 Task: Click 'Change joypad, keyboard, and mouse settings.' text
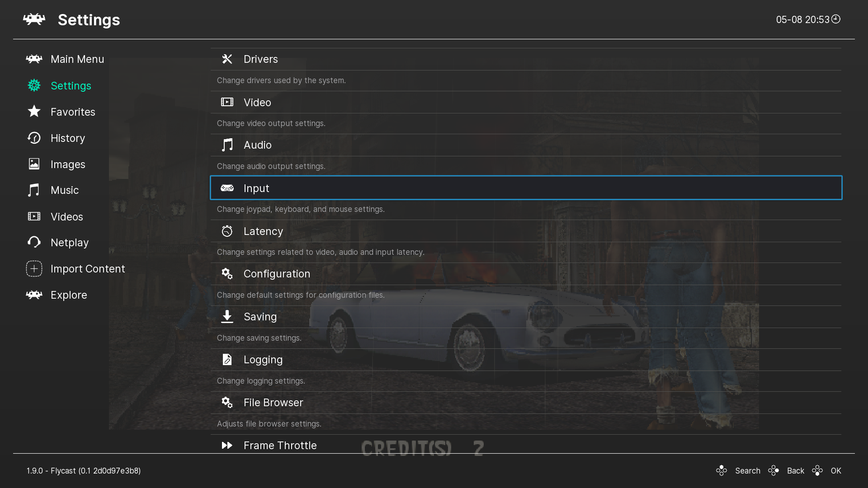coord(301,209)
